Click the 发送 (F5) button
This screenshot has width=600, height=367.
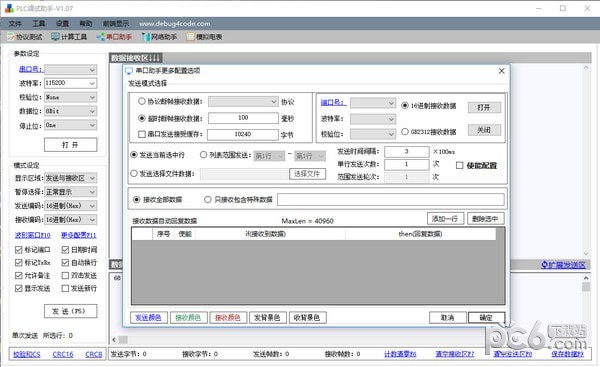(x=71, y=311)
